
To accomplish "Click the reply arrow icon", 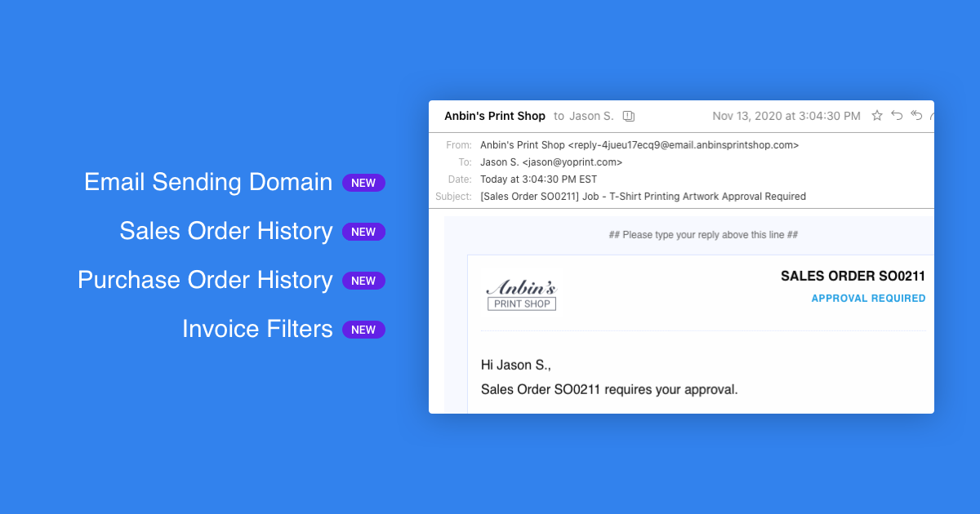I will click(897, 116).
